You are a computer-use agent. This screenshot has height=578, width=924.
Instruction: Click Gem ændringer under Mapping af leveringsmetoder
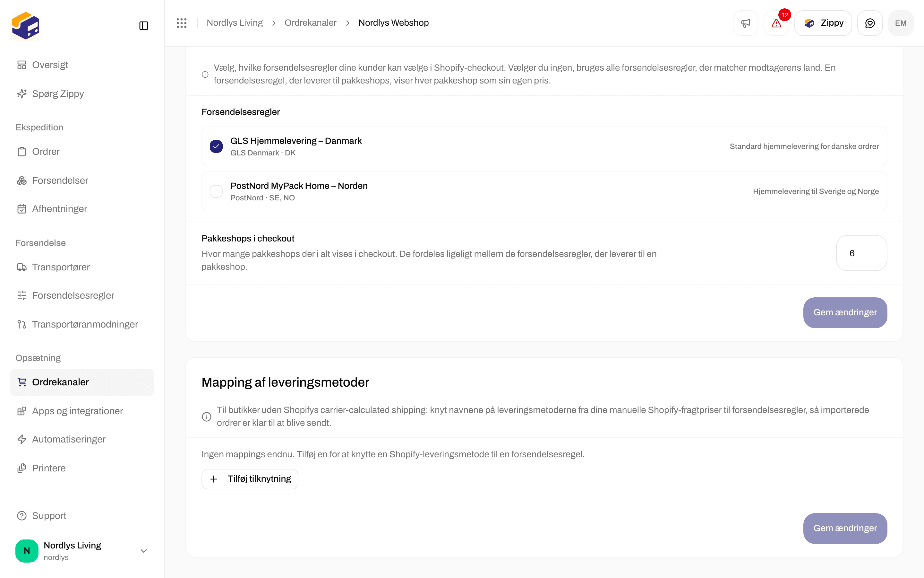click(845, 528)
